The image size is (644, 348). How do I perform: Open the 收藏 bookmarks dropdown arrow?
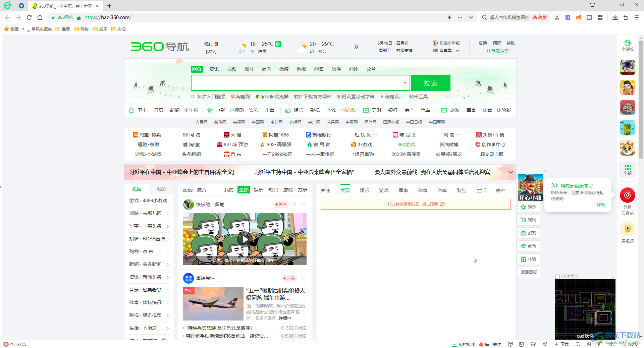(x=23, y=29)
